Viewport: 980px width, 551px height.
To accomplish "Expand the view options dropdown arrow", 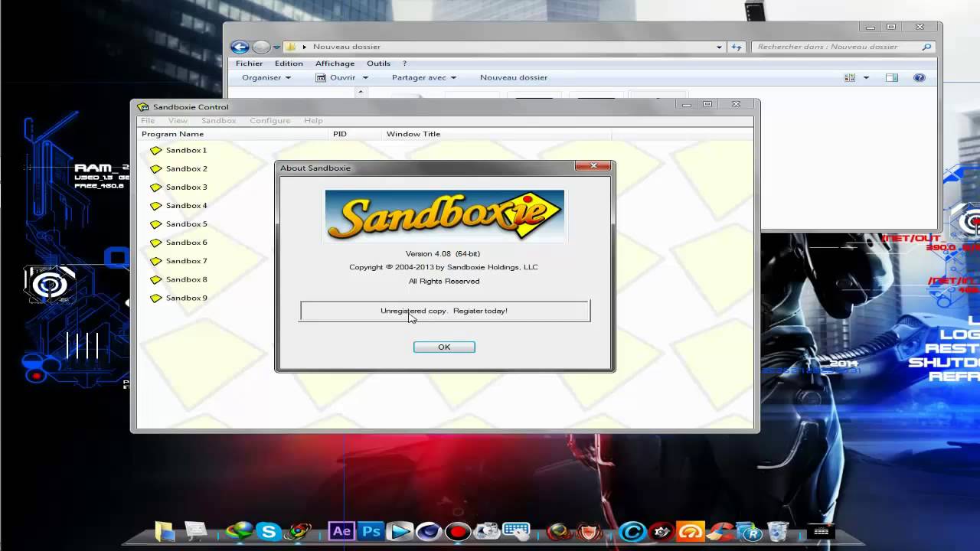I will coord(867,77).
